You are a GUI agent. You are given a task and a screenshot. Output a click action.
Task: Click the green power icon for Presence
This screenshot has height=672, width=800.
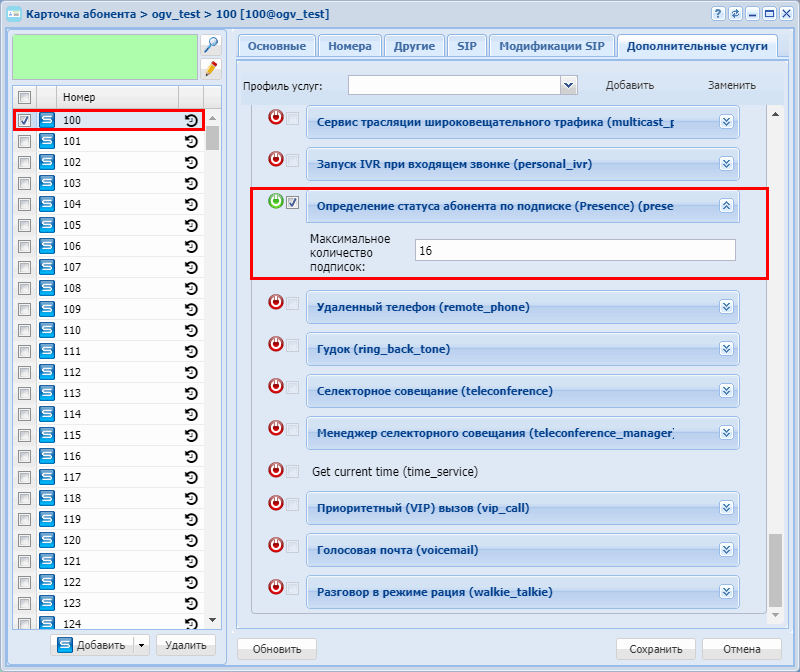[x=276, y=202]
